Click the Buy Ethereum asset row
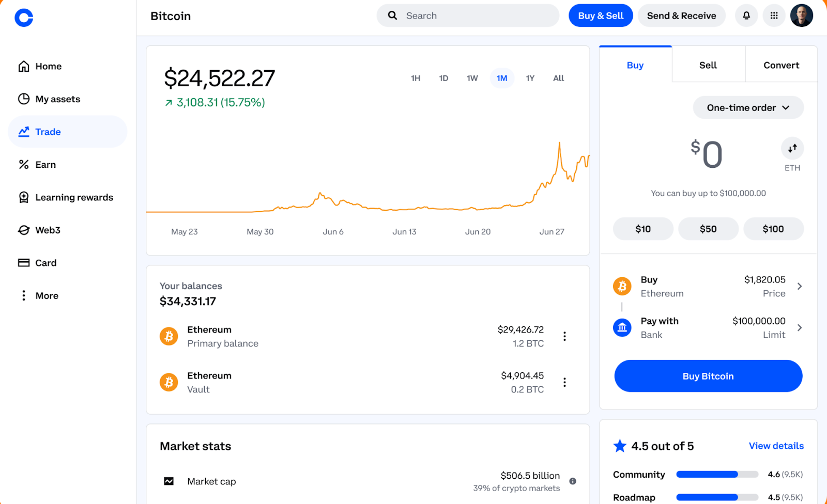 point(708,286)
